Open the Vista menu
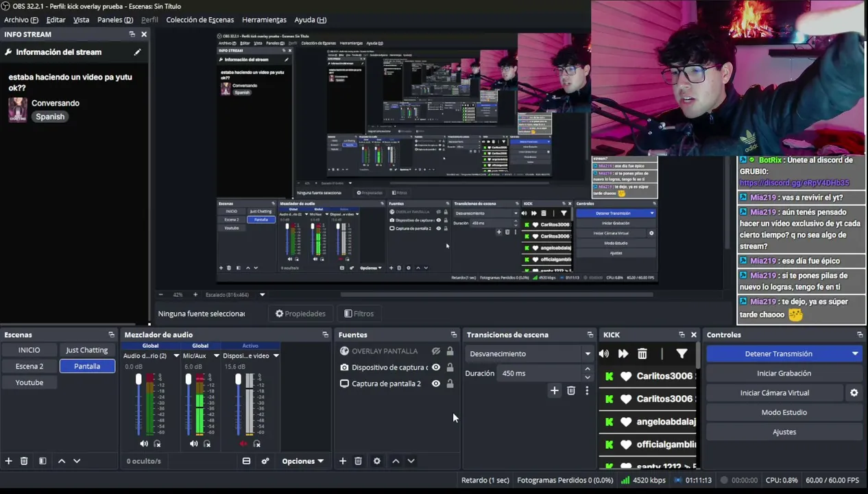868x494 pixels. [81, 20]
